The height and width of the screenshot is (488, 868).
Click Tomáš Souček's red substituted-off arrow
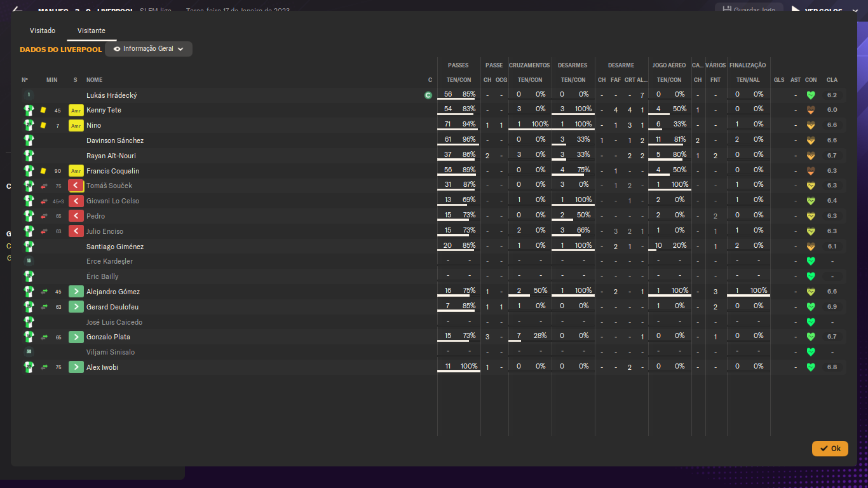76,186
